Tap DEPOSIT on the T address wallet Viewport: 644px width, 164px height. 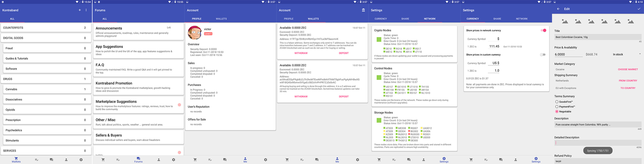(x=343, y=53)
